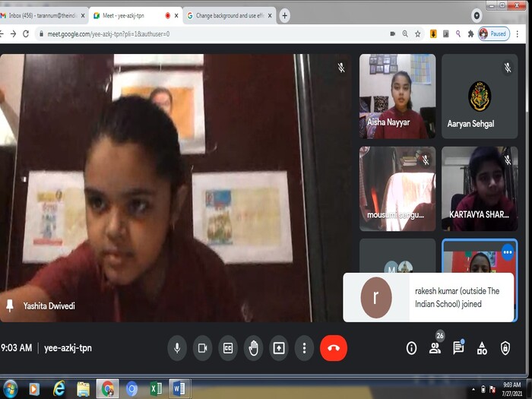
Task: Select KARTAVYA SHAR... video tile
Action: (480, 188)
